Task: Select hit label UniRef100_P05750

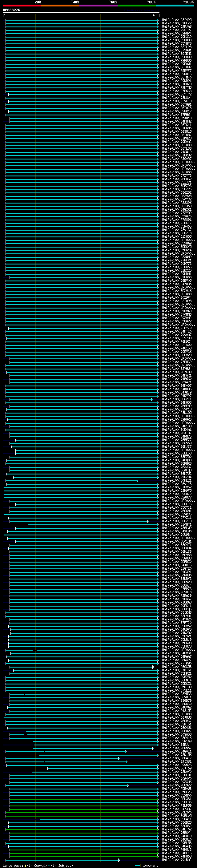Action: click(x=176, y=677)
